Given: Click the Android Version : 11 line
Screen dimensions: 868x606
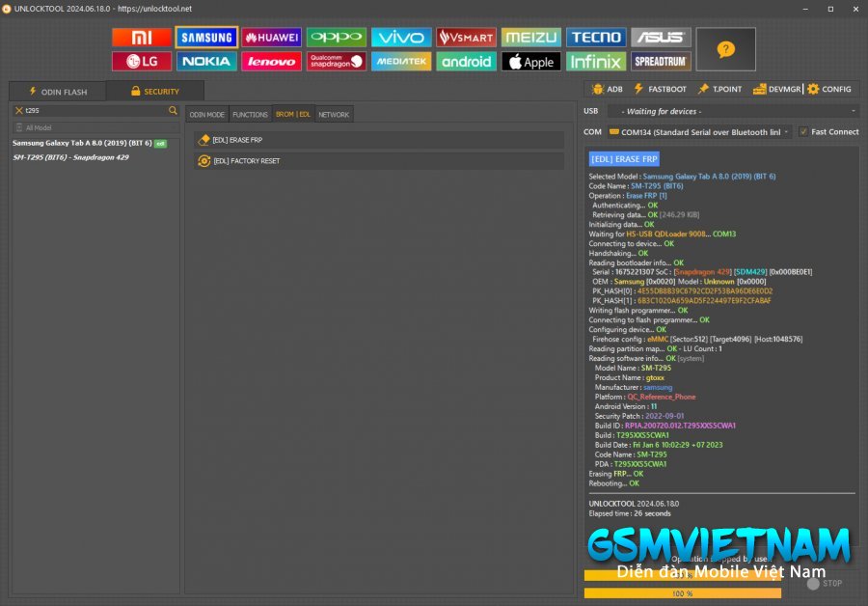Looking at the screenshot, I should click(626, 406).
